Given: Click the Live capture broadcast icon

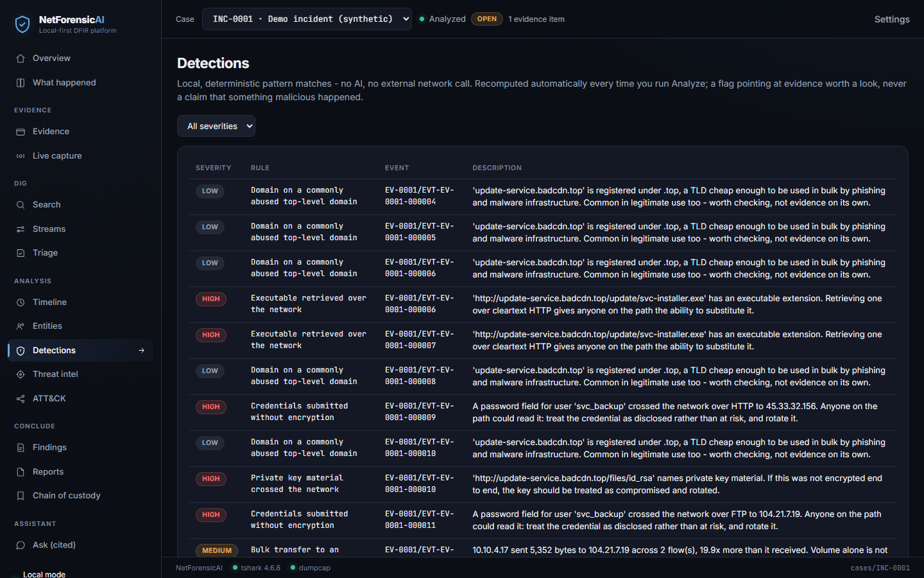Looking at the screenshot, I should [x=21, y=156].
